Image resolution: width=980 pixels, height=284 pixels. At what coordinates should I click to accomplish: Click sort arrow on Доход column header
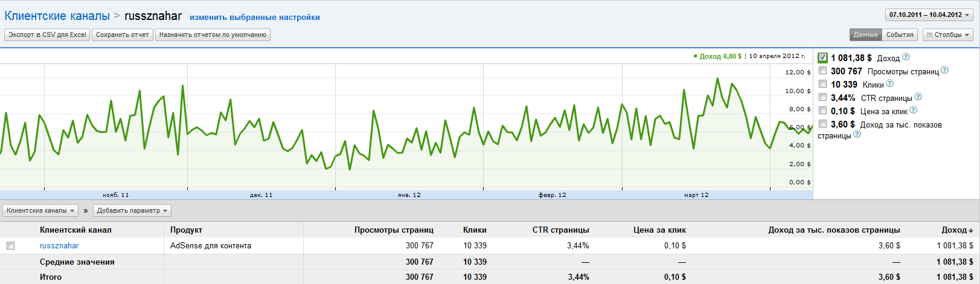click(x=970, y=230)
